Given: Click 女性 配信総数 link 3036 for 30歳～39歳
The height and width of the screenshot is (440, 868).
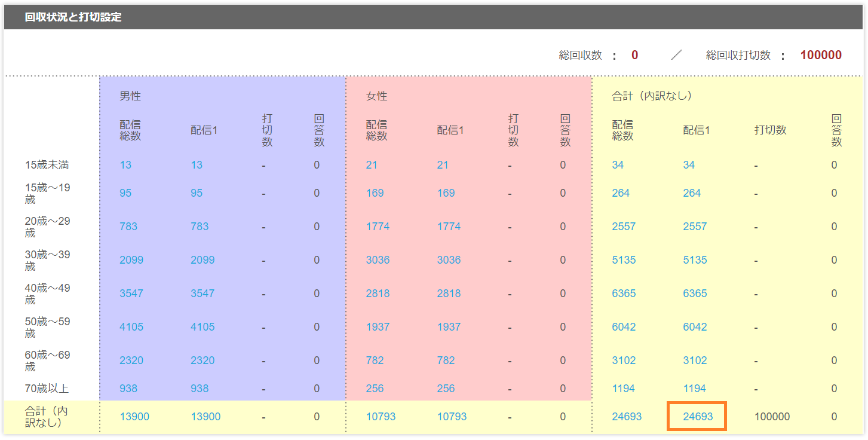Looking at the screenshot, I should [x=378, y=260].
